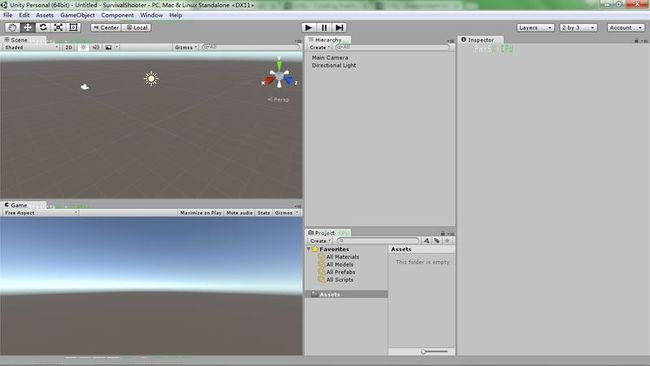Viewport: 650px width, 366px height.
Task: Select All Prefabs in Favorites
Action: 340,272
